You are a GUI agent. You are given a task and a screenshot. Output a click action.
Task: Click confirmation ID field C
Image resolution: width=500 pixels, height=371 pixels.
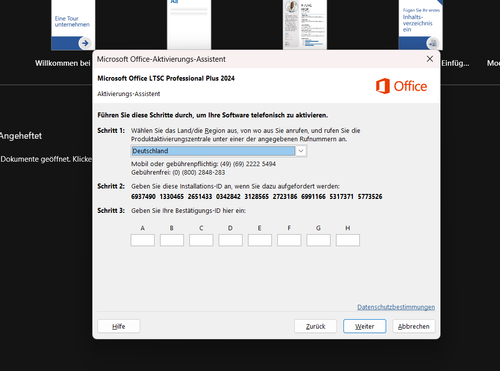tap(201, 240)
